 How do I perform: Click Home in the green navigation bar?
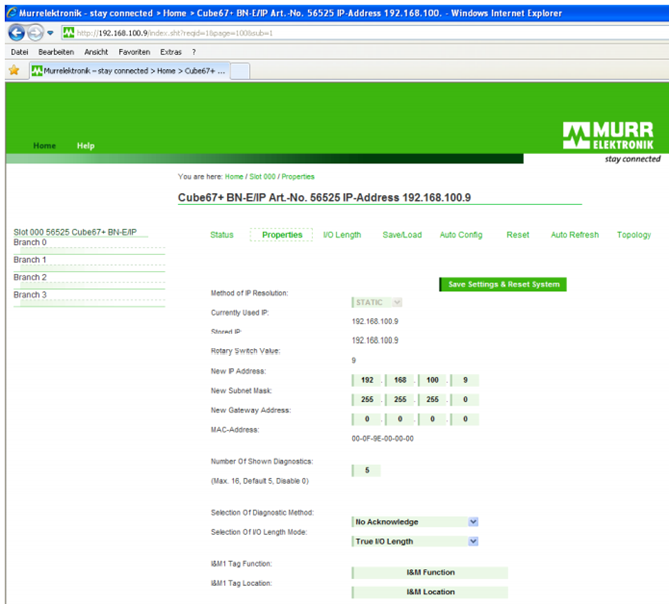point(44,145)
